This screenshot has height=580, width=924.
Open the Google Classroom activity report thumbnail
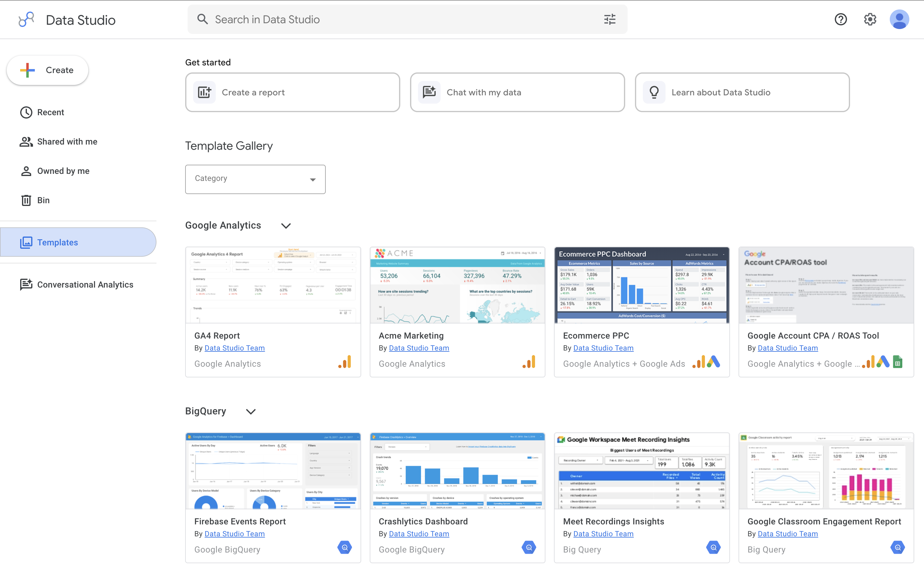tap(826, 471)
